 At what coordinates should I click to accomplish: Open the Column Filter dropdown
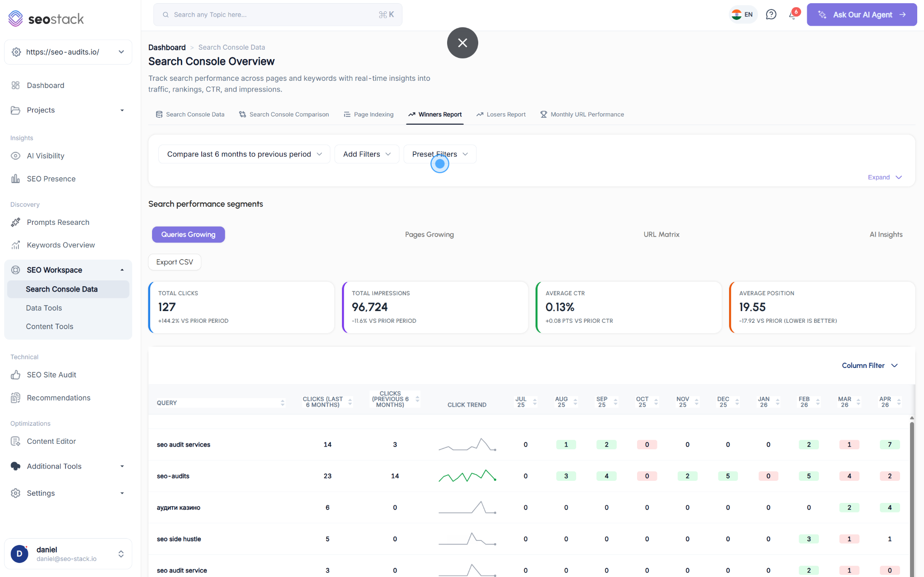(870, 365)
